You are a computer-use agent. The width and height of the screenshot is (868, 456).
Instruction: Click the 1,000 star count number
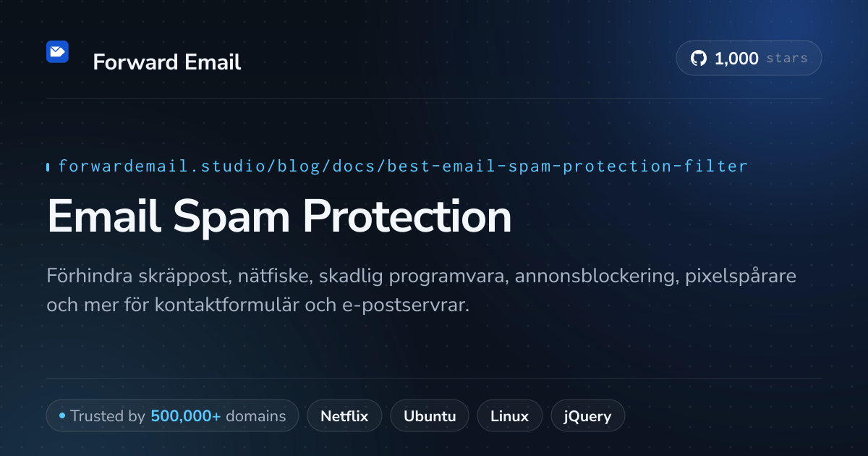point(736,59)
